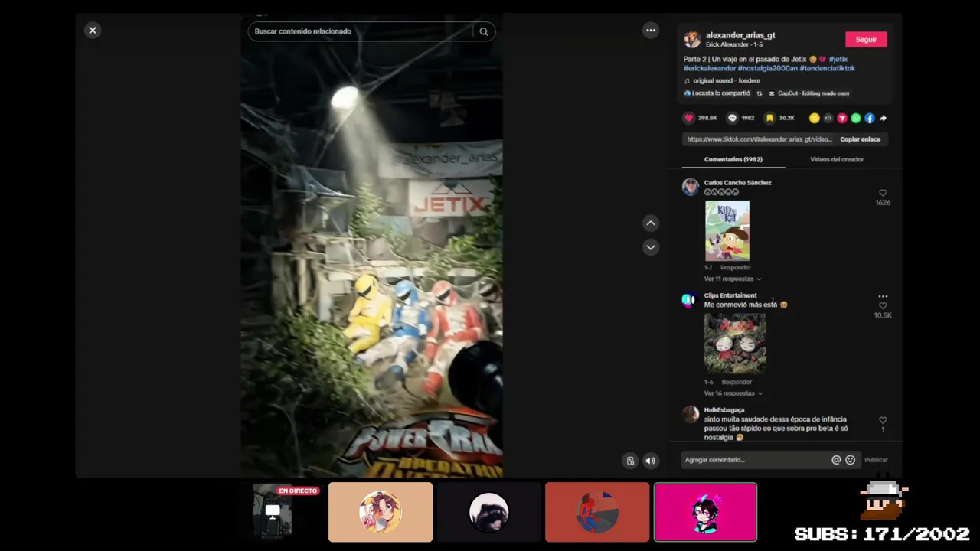Open alexander_arias_gt profile avatar
This screenshot has height=551, width=980.
click(692, 40)
